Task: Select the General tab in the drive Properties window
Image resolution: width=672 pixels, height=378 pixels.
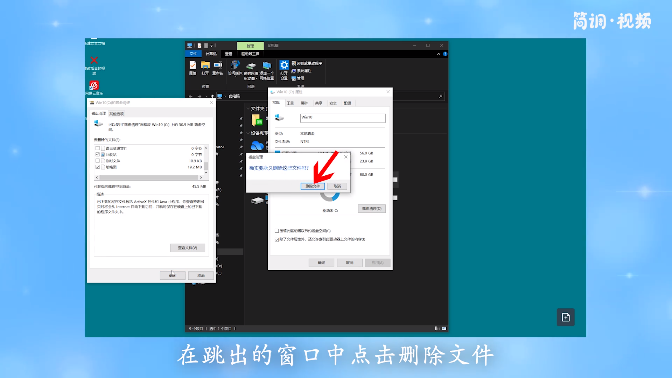Action: coord(276,103)
